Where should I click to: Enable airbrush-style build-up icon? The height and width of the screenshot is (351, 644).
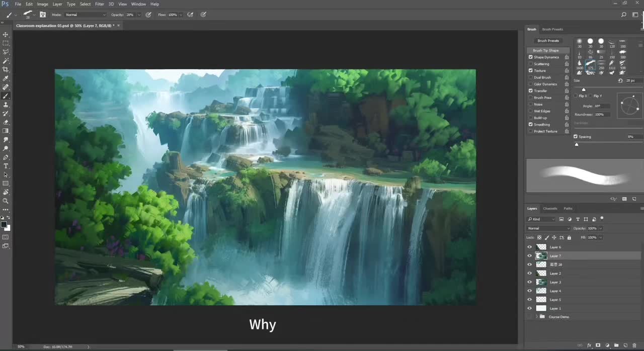[x=190, y=15]
